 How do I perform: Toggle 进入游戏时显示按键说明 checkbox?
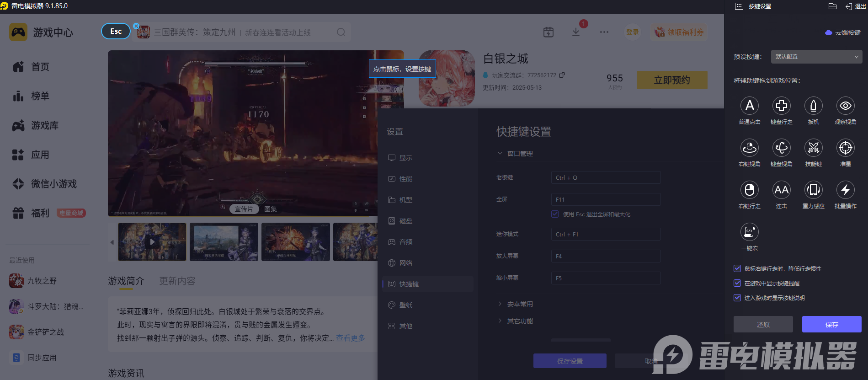[737, 298]
